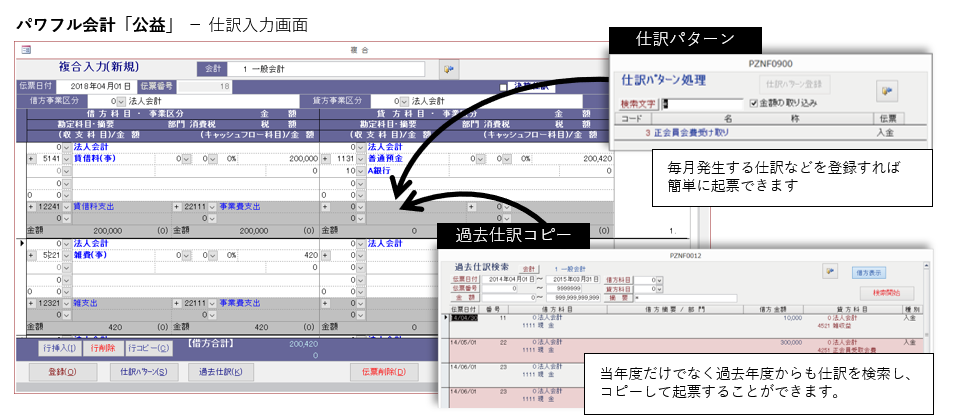Click the exit door icon beside the 一般会計 field
Viewport: 955px width, 415px height.
(x=449, y=69)
